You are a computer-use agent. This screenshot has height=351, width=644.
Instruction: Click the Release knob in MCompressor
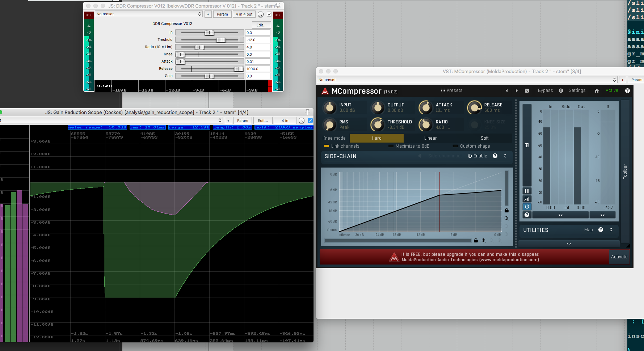click(474, 107)
